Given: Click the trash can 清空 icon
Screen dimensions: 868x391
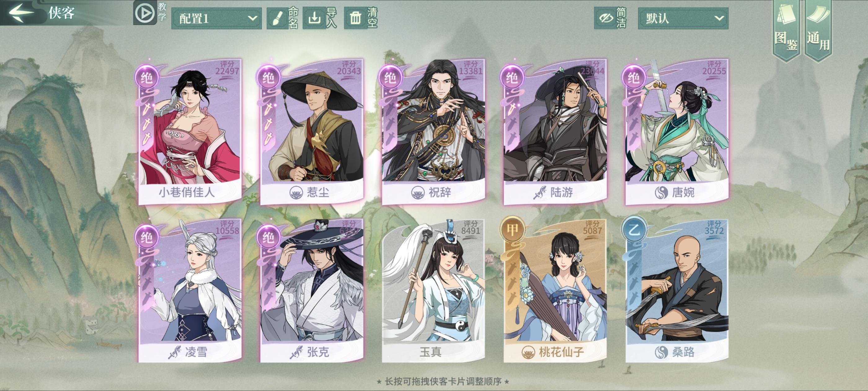Looking at the screenshot, I should 355,18.
